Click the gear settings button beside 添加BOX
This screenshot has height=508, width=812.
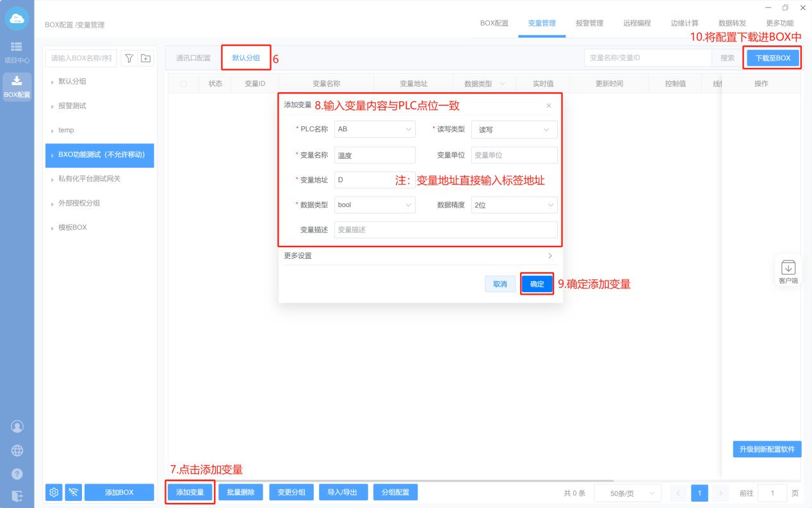54,492
